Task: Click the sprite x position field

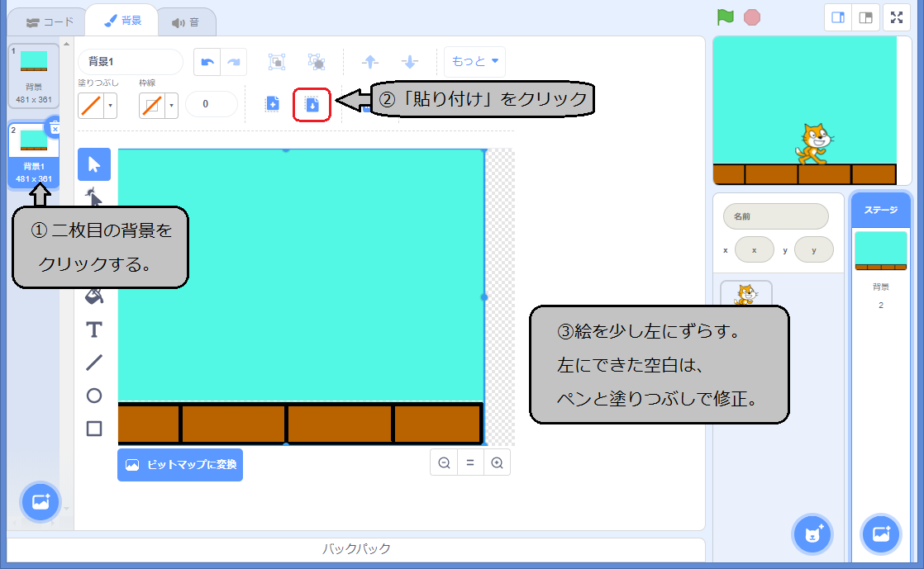Action: (755, 250)
